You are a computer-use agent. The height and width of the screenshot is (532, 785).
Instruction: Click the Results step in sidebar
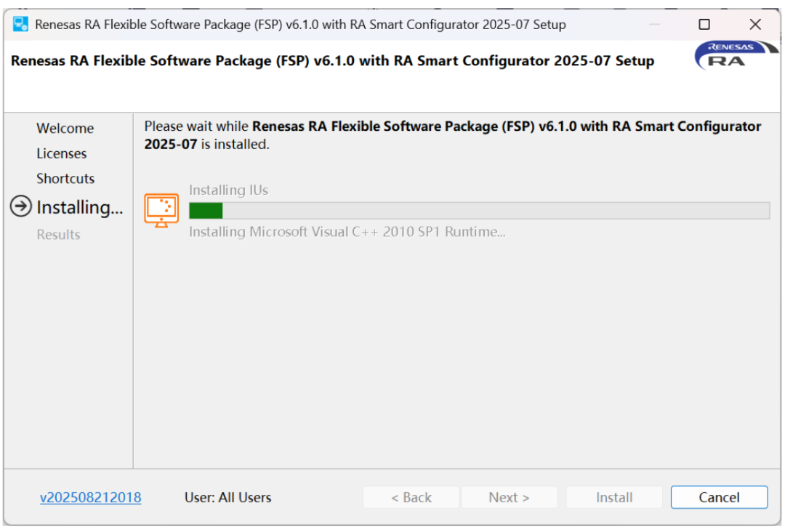[58, 235]
